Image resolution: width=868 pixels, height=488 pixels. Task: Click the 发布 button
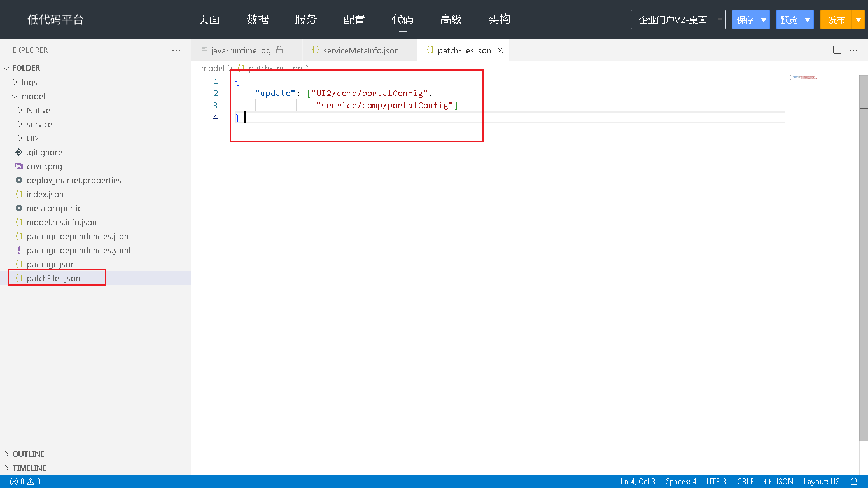pos(836,20)
